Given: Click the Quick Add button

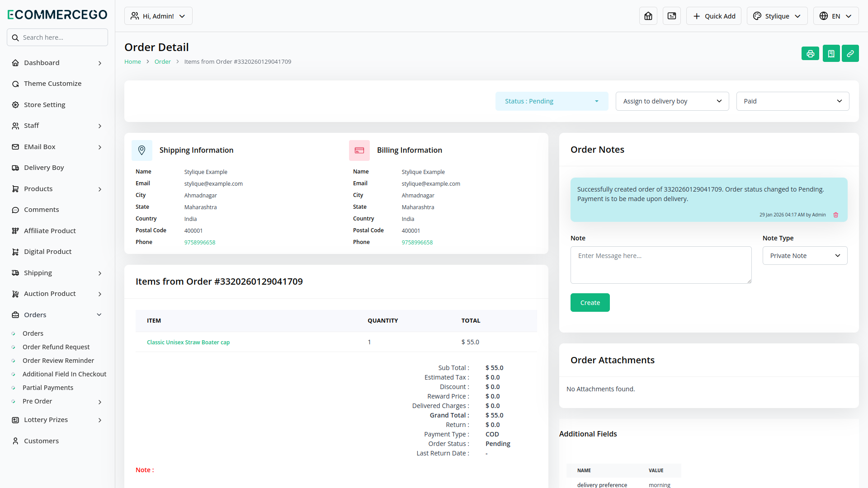Looking at the screenshot, I should [714, 16].
